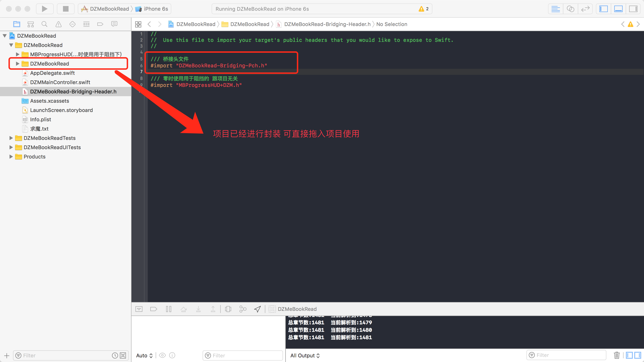Click the DZMeBookRead-Bridging-Header.h file
Screen dimensions: 644x362
[72, 91]
